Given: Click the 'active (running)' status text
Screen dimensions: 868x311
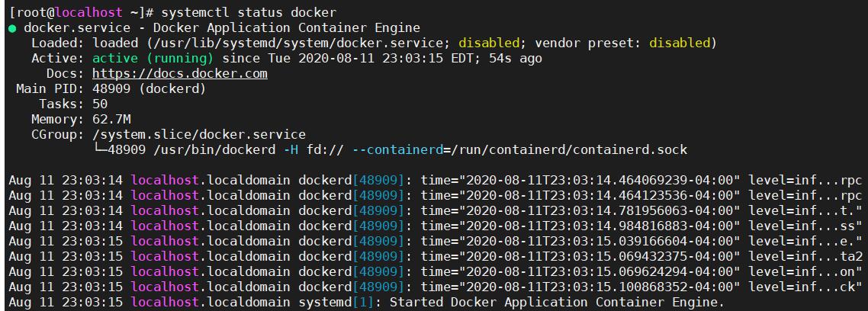Looking at the screenshot, I should (153, 58).
